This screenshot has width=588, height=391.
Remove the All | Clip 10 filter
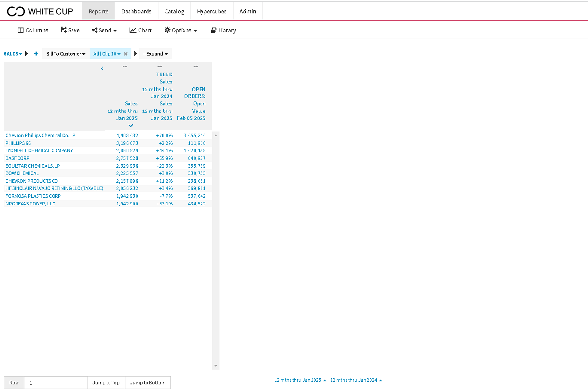[126, 54]
